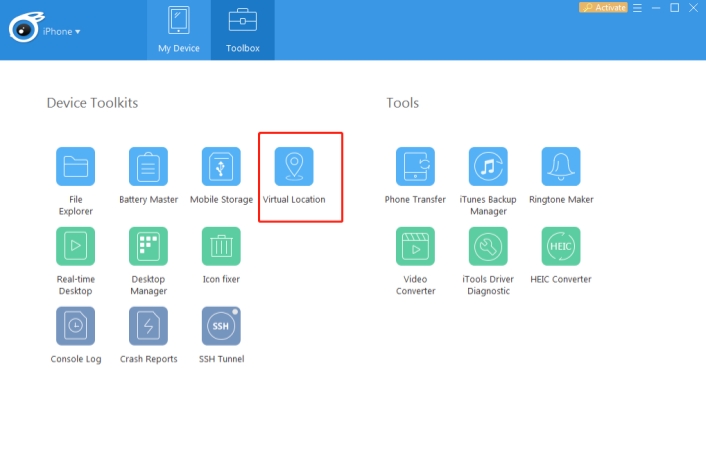View the Console Log tool
This screenshot has width=706, height=450.
[x=75, y=326]
